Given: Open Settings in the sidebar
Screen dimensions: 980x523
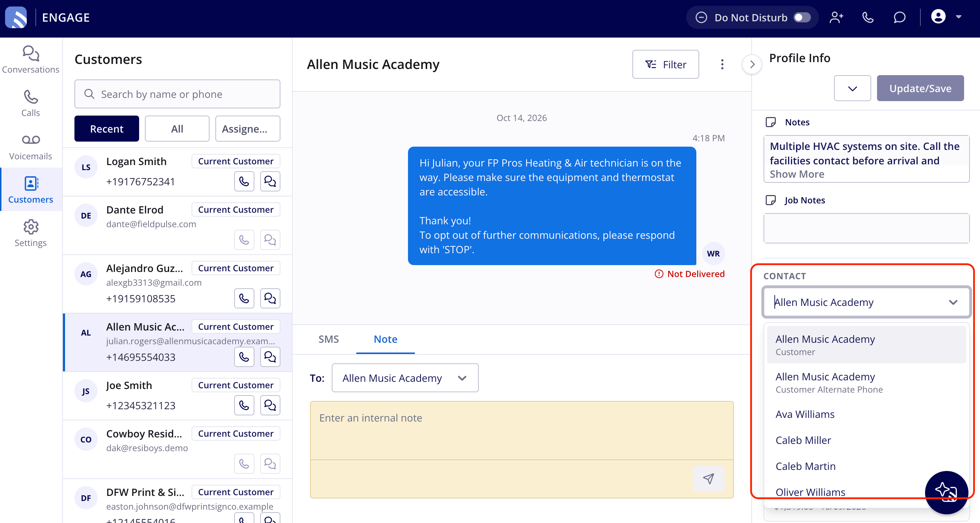Looking at the screenshot, I should point(30,233).
